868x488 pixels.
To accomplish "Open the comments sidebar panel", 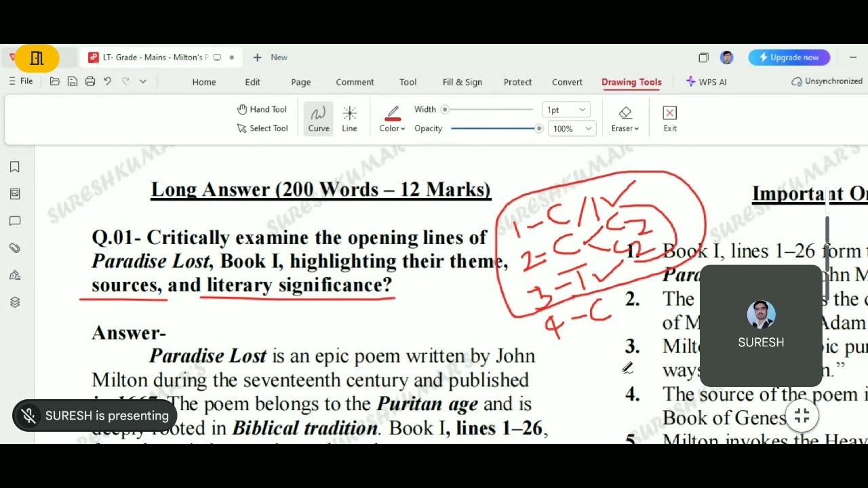I will coord(15,221).
